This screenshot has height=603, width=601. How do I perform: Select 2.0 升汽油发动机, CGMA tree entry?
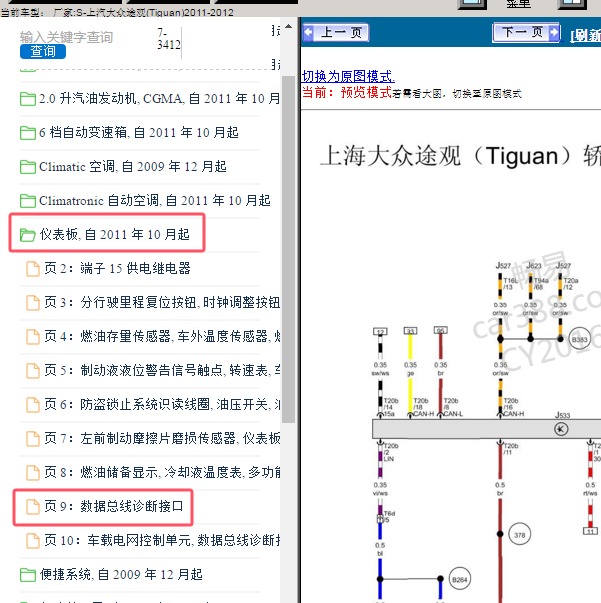pyautogui.click(x=159, y=99)
